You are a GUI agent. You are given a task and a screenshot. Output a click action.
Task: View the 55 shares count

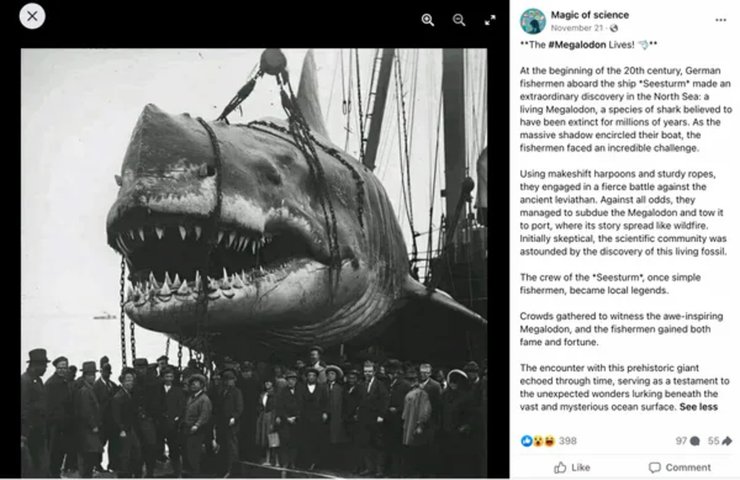(719, 440)
